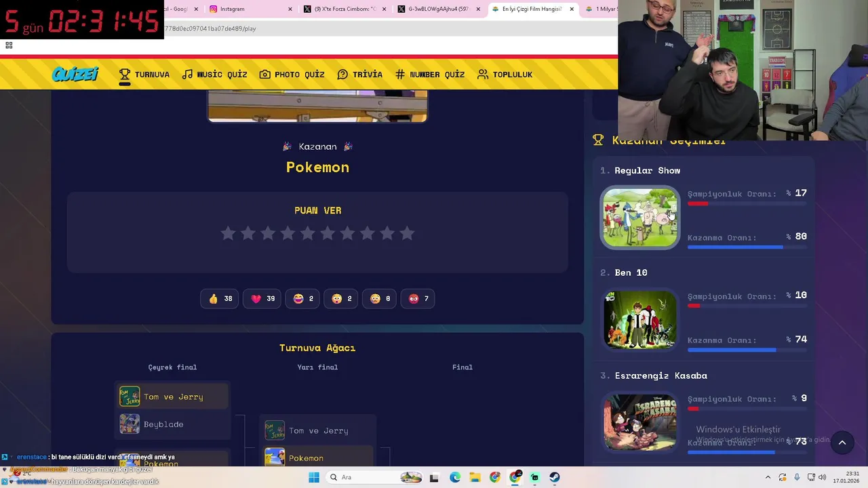
Task: Rate with the first star
Action: click(228, 233)
